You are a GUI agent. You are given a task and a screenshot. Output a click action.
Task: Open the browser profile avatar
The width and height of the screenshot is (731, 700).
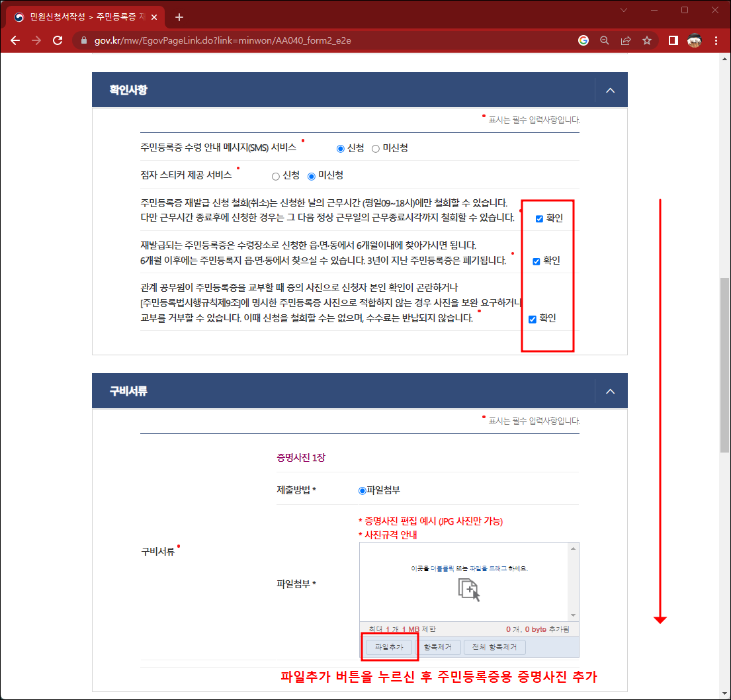pos(694,40)
